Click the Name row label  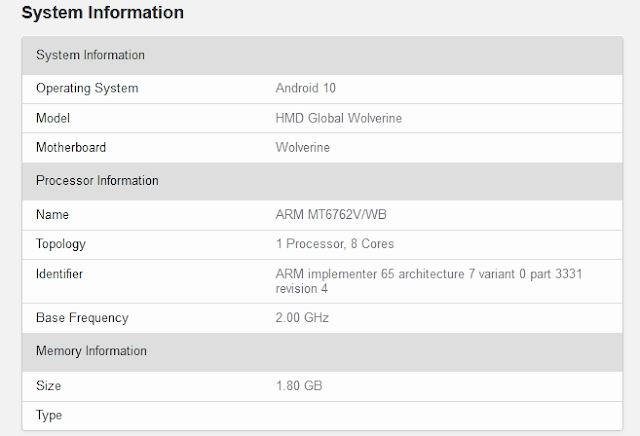click(52, 215)
